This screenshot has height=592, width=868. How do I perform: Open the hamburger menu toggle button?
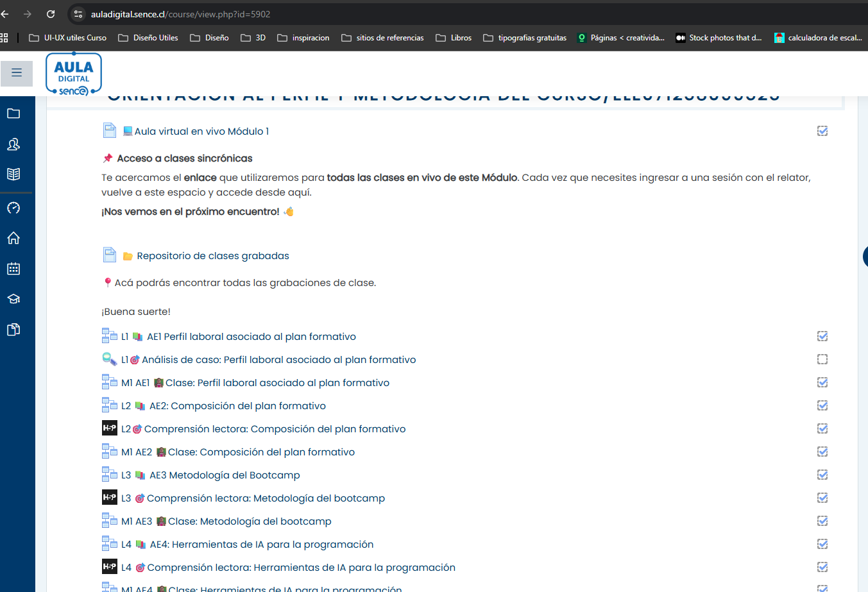pos(17,73)
